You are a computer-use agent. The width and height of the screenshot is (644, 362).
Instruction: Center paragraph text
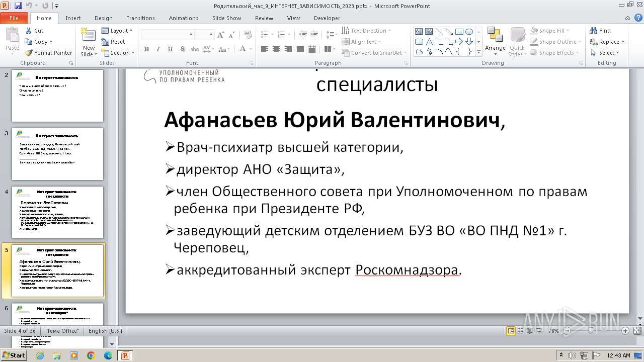(x=276, y=49)
